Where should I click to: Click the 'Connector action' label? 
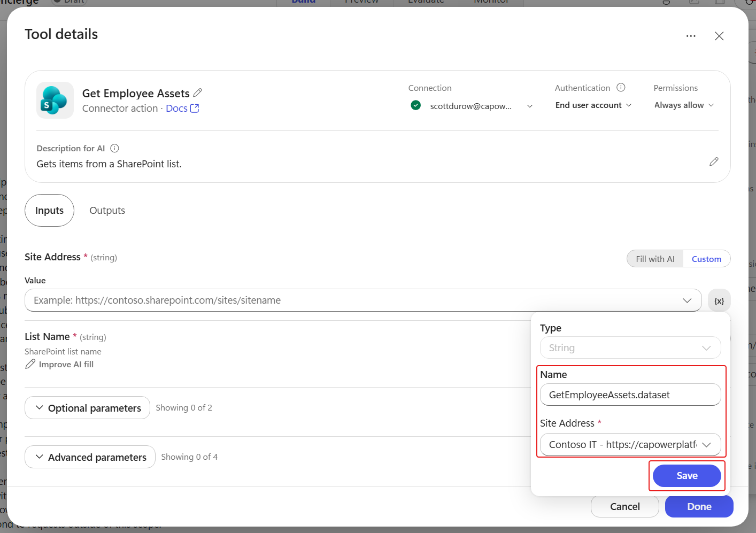pos(120,108)
